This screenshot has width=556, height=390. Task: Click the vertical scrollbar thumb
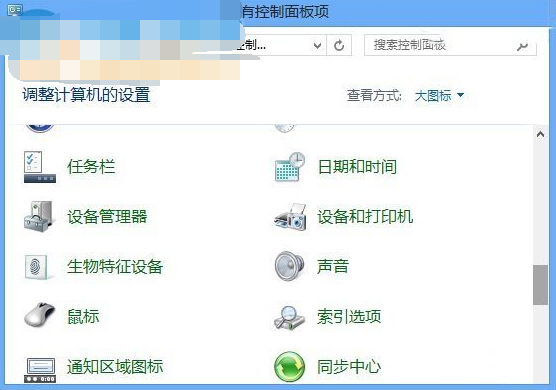(x=540, y=285)
